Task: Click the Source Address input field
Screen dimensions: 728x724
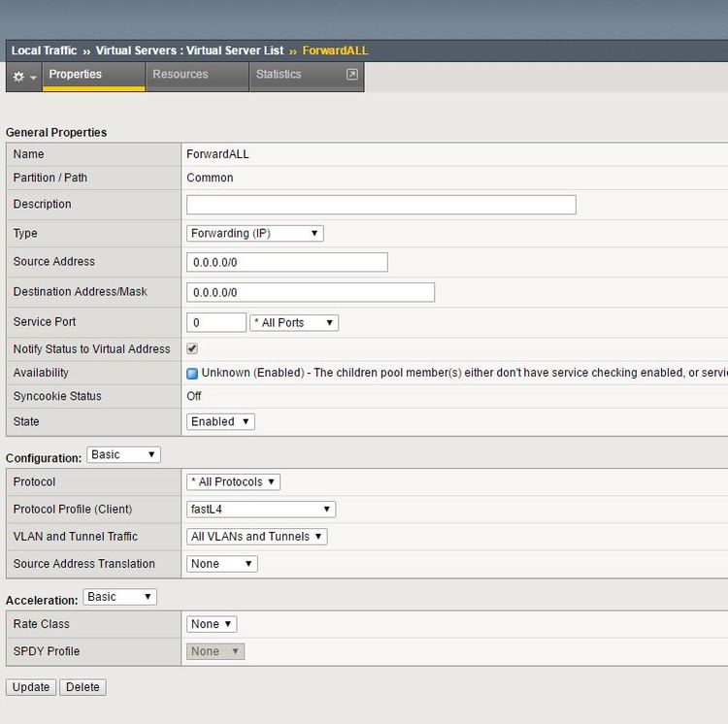Action: [286, 262]
